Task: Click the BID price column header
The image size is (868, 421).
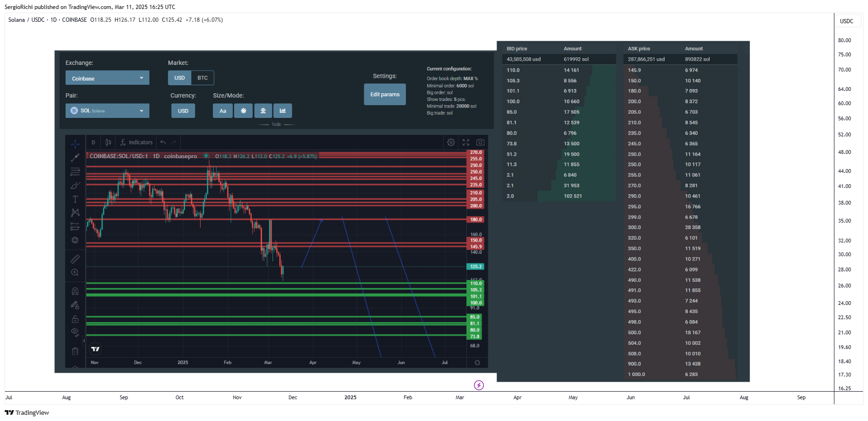Action: [x=517, y=49]
